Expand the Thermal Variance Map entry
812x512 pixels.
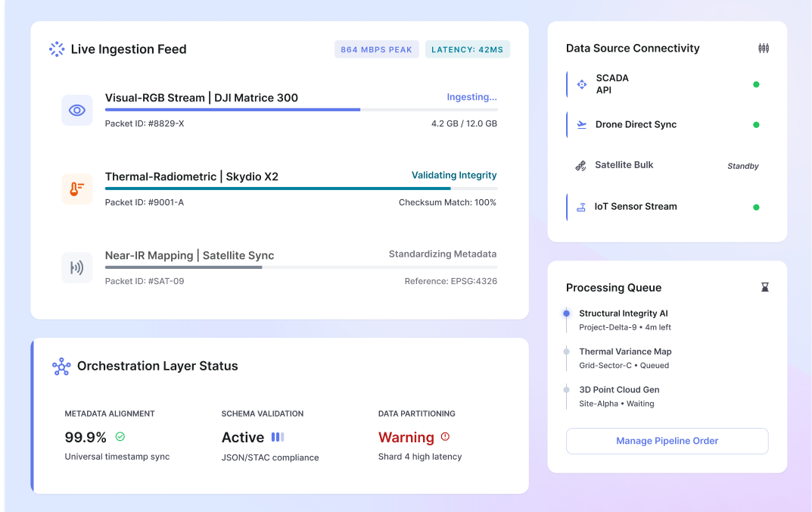pyautogui.click(x=625, y=357)
